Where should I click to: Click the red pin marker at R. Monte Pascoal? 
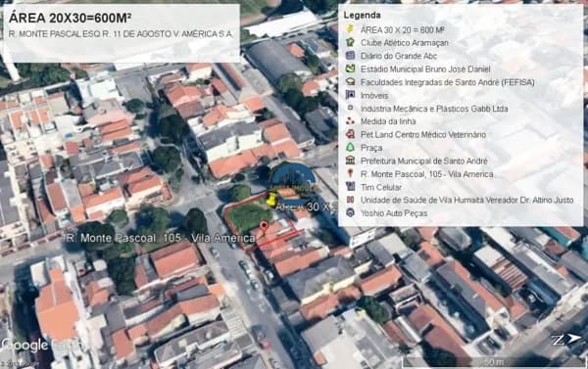(x=264, y=227)
